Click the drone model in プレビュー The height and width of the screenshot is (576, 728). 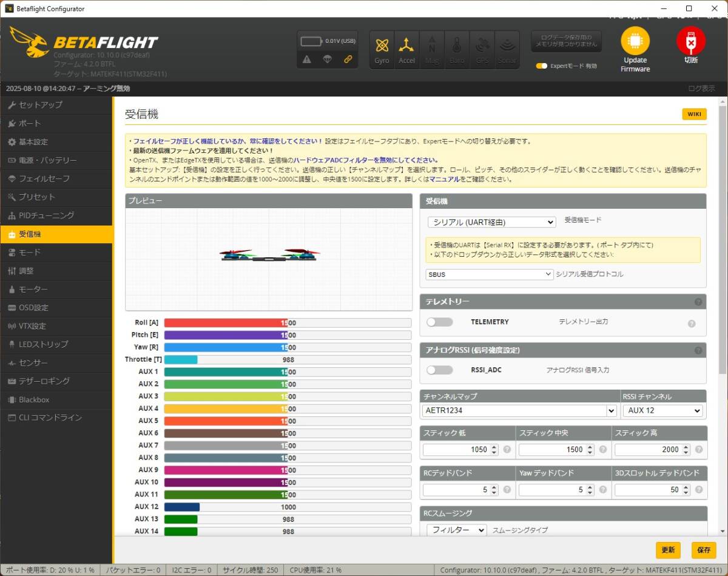(x=269, y=255)
